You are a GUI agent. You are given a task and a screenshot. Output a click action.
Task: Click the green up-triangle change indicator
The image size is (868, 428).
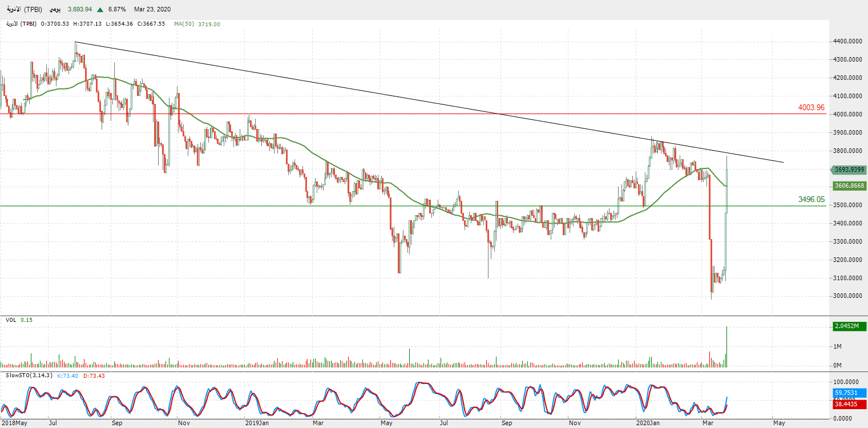click(100, 10)
